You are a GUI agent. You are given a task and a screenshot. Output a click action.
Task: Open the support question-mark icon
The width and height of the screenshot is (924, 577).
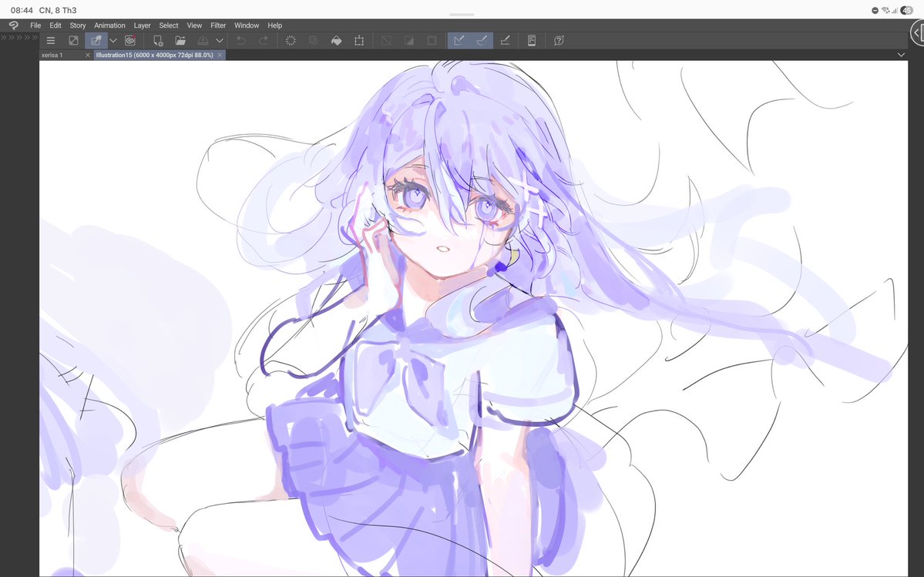(559, 41)
